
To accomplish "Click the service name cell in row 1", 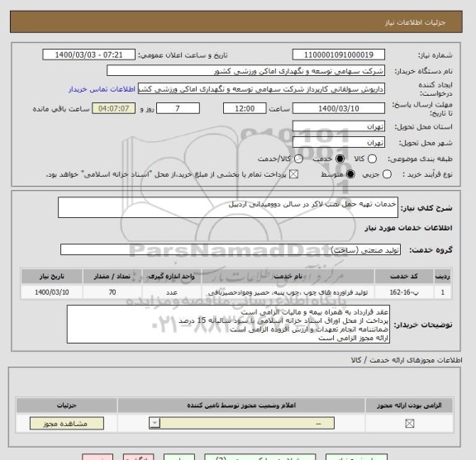I will 288,292.
